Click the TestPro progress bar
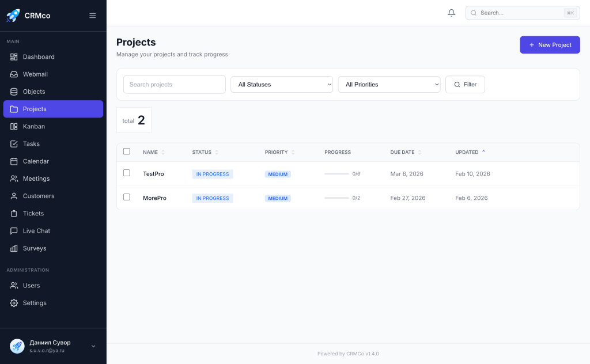590x364 pixels. pyautogui.click(x=336, y=174)
